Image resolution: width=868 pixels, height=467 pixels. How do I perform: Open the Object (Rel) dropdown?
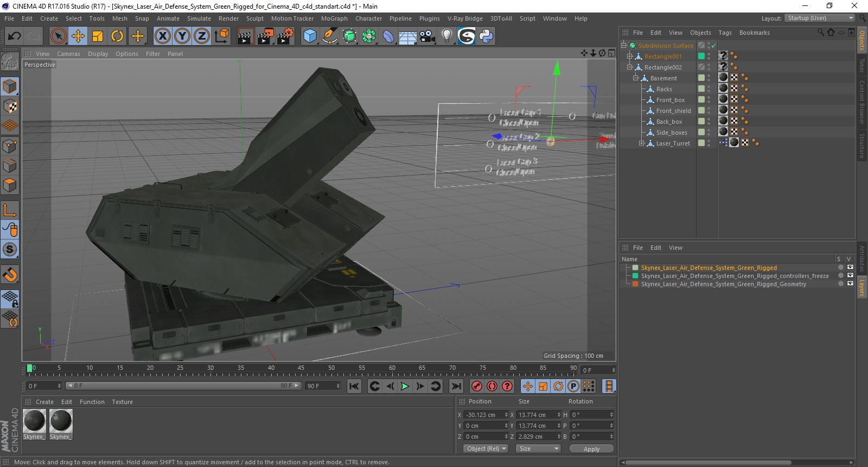486,449
